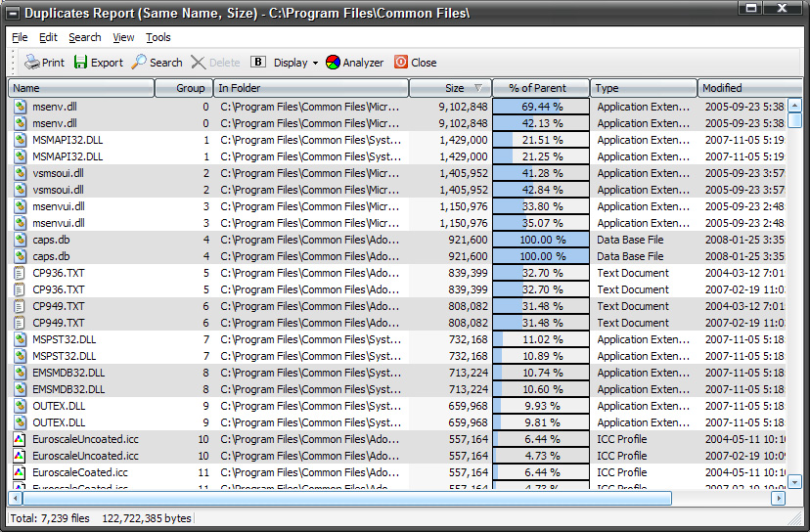Toggle the bold B toolbar icon
The image size is (810, 532).
coord(258,63)
